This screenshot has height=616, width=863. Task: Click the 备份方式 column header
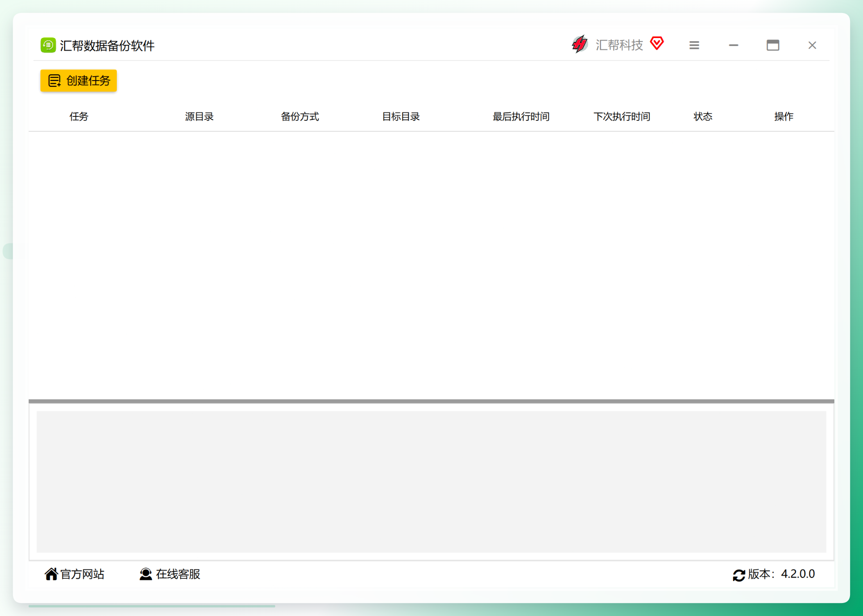pyautogui.click(x=300, y=117)
